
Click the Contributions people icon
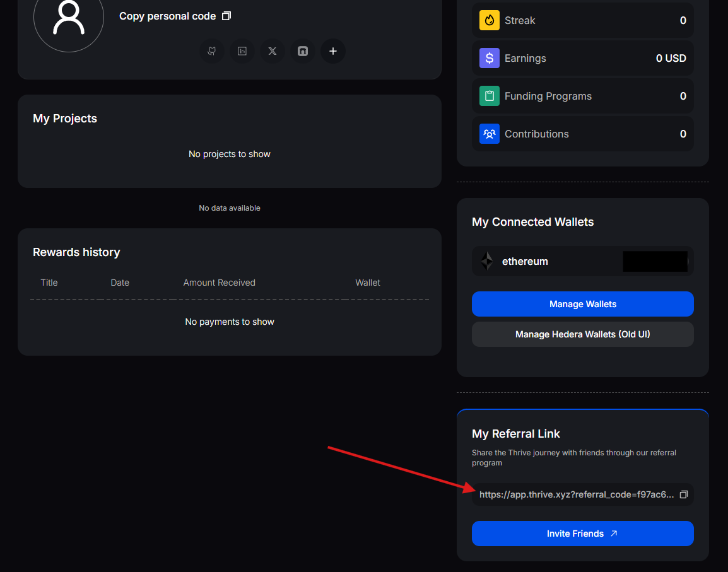(489, 134)
